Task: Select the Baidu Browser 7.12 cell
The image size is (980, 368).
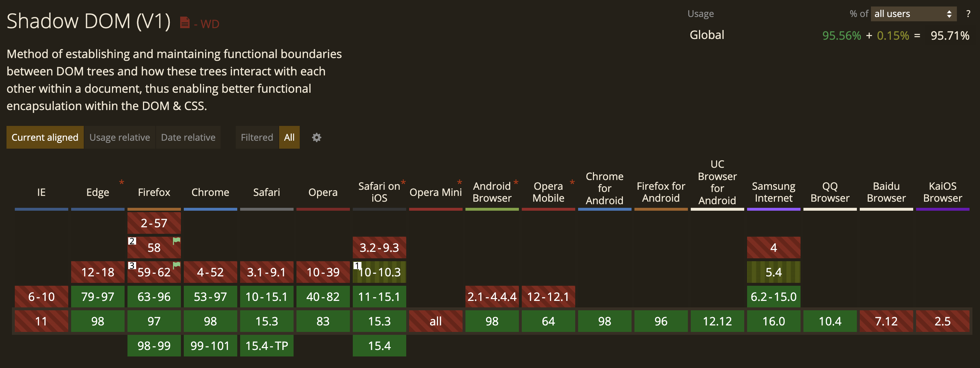Action: coord(886,321)
